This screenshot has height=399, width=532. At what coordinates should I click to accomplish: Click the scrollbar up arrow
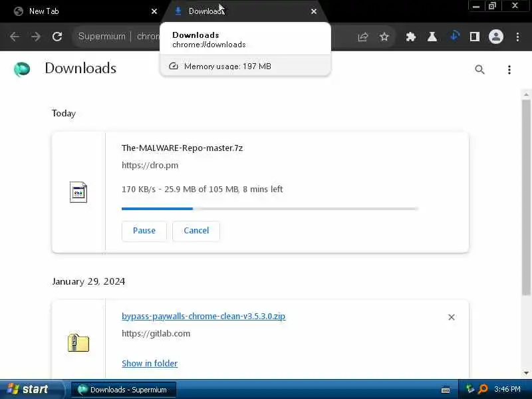pos(526,94)
